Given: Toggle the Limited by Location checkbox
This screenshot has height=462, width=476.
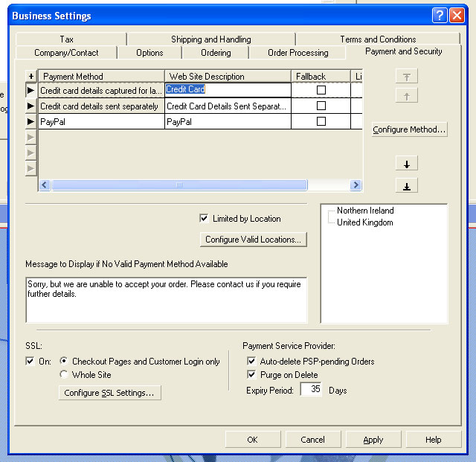Looking at the screenshot, I should tap(205, 219).
